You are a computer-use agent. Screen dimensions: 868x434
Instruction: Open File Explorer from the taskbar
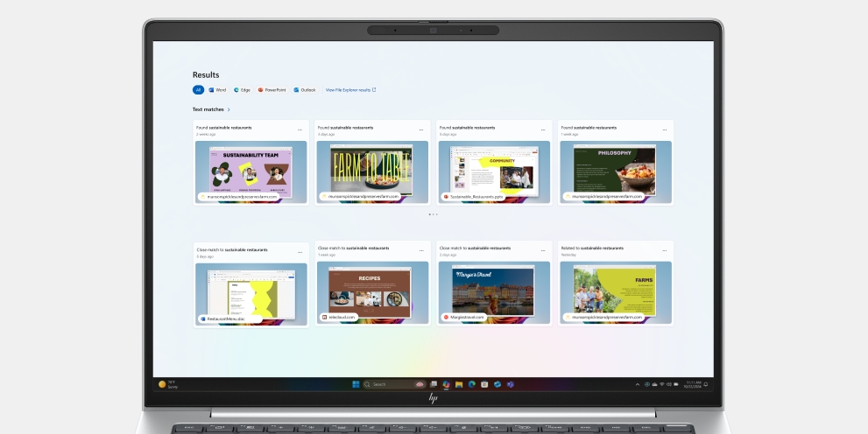pos(459,384)
